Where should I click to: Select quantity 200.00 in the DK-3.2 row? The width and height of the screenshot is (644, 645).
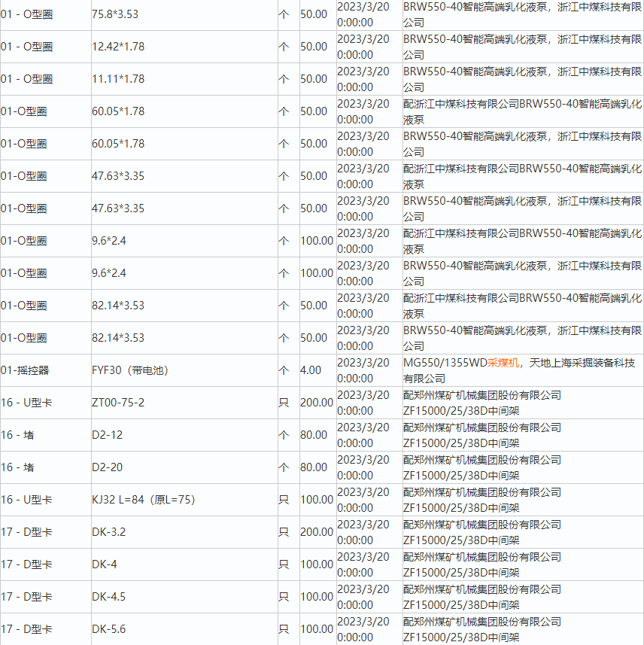click(317, 532)
